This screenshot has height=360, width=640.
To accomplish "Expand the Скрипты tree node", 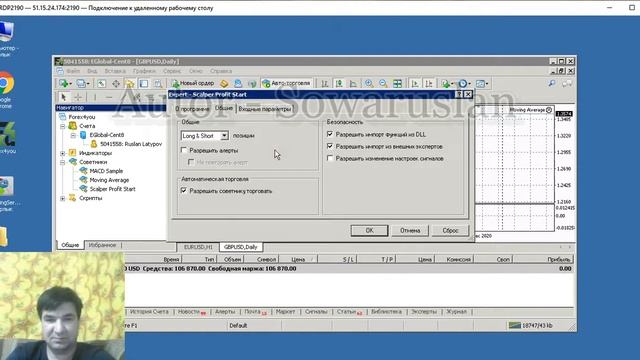I will coord(63,198).
